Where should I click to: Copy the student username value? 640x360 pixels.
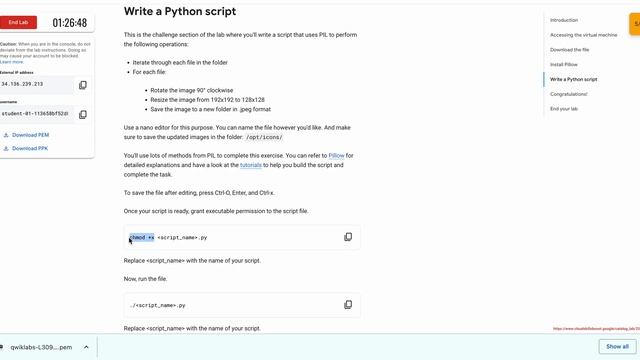click(x=83, y=114)
